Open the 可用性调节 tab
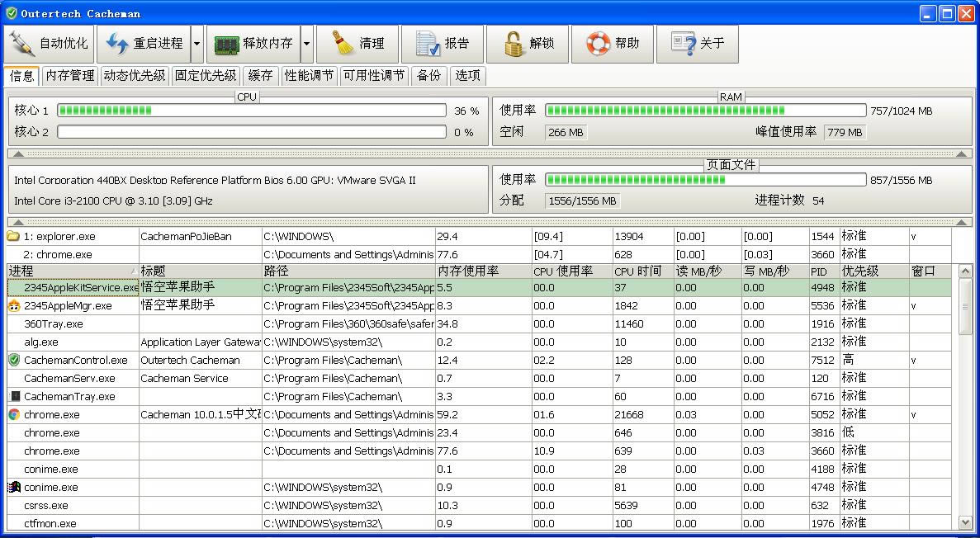Viewport: 980px width, 538px height. pos(374,76)
